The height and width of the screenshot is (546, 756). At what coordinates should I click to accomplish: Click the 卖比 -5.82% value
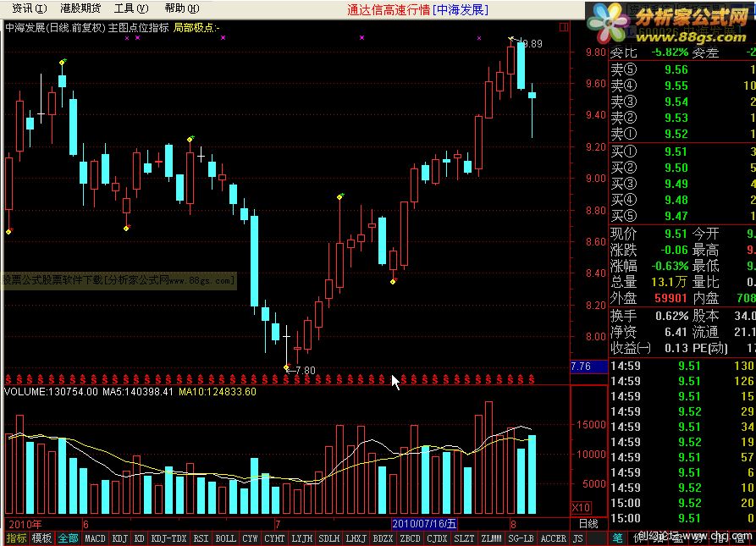coord(670,52)
